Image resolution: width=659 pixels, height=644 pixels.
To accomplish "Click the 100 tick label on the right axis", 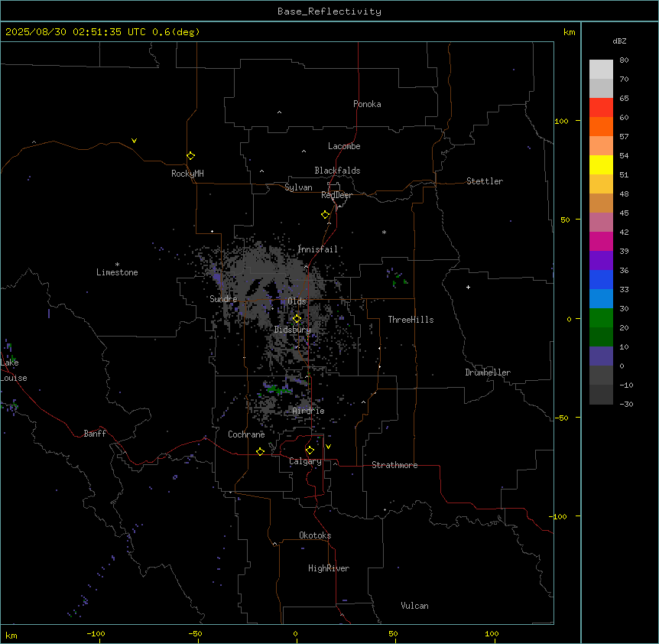I will coord(561,121).
